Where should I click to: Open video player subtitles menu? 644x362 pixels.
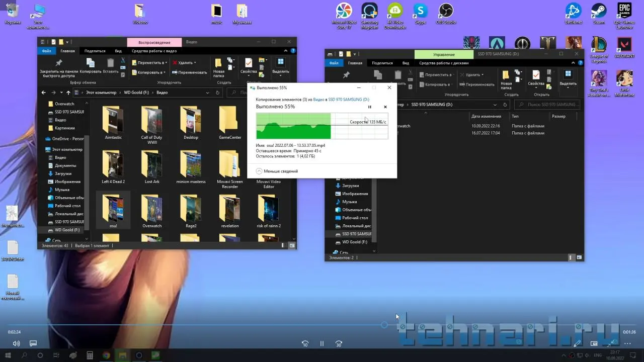33,343
